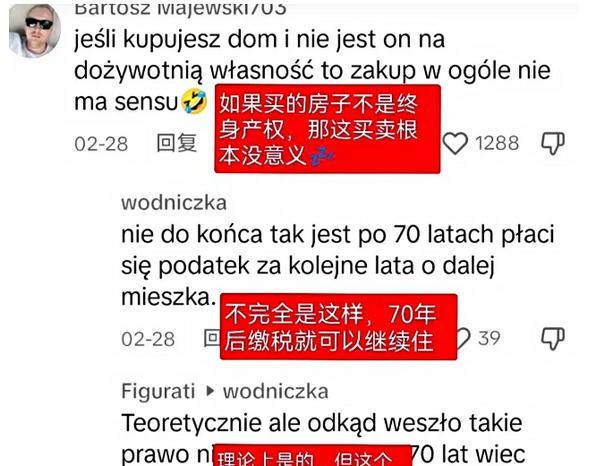Open Figurati's profile from username

[x=158, y=391]
